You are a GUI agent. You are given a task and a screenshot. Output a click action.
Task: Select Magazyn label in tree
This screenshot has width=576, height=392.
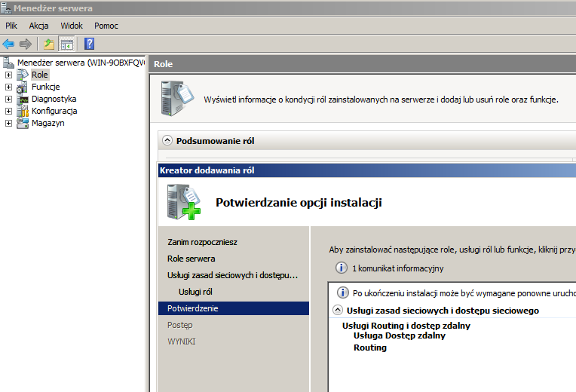47,123
